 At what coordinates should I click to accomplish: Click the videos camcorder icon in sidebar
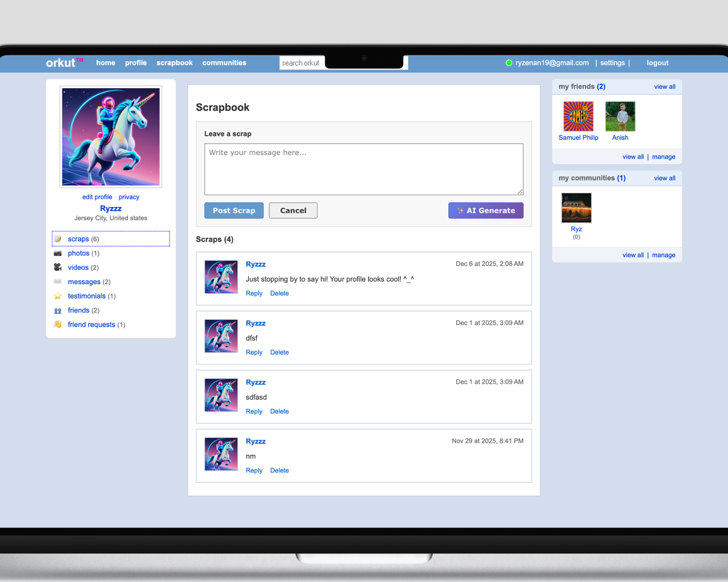click(x=57, y=268)
